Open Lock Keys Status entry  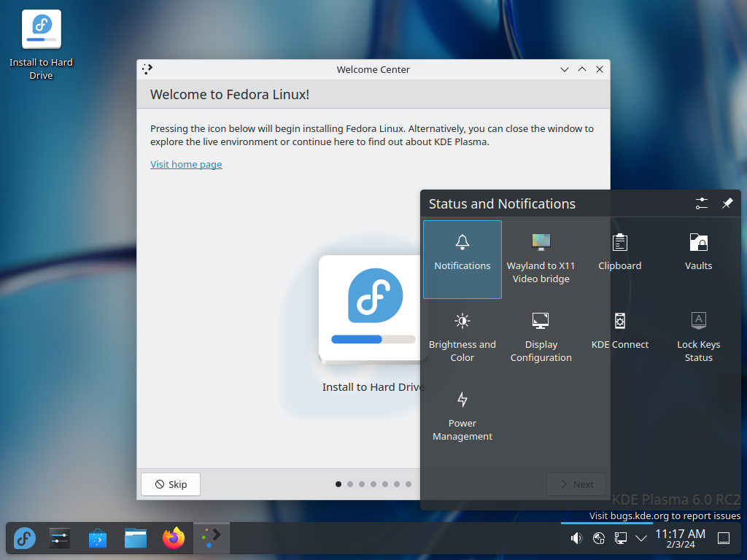[698, 338]
